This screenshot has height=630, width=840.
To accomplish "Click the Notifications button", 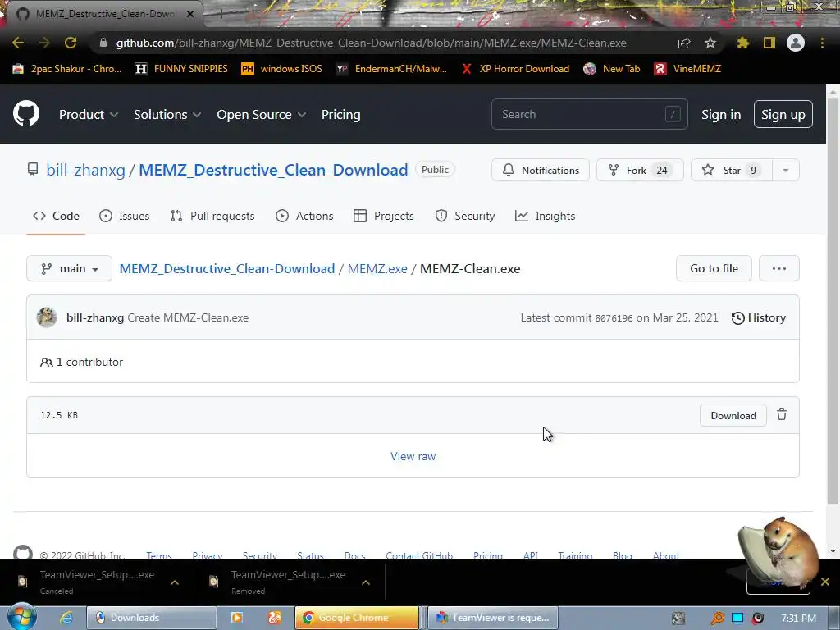I will click(x=541, y=171).
